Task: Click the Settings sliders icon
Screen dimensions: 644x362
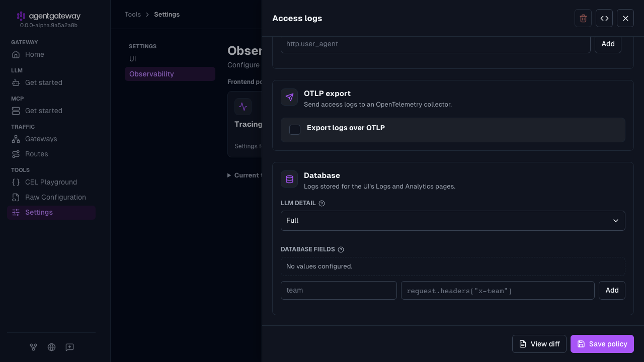Action: click(x=16, y=212)
